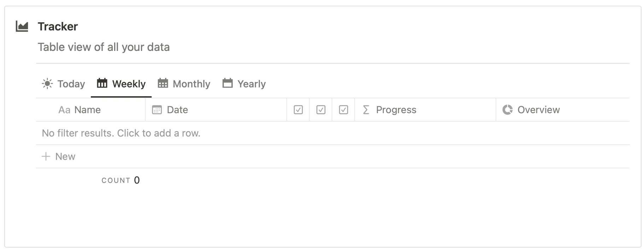Open the Overview column header options
644x249 pixels.
[x=538, y=110]
